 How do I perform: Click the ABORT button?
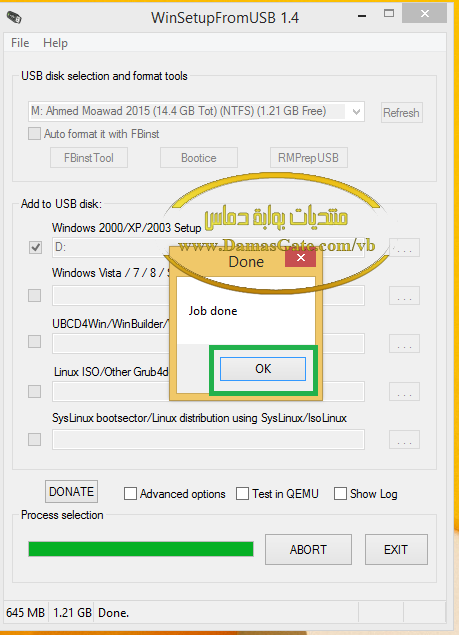[308, 550]
